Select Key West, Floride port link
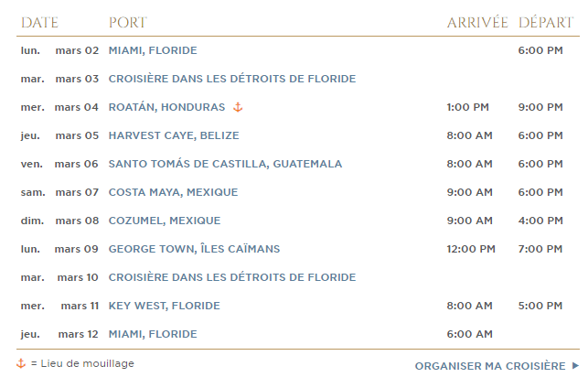588x388 pixels. [x=165, y=306]
